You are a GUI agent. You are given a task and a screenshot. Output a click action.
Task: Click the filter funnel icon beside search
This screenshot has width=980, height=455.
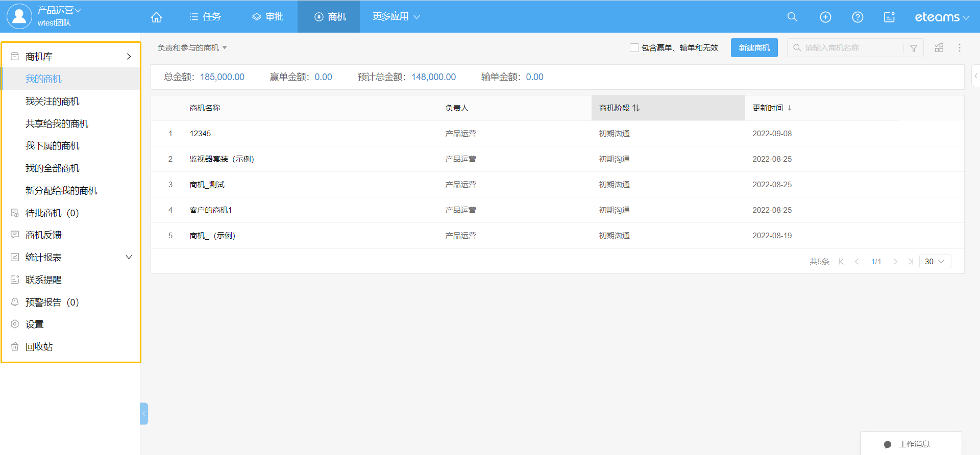914,48
